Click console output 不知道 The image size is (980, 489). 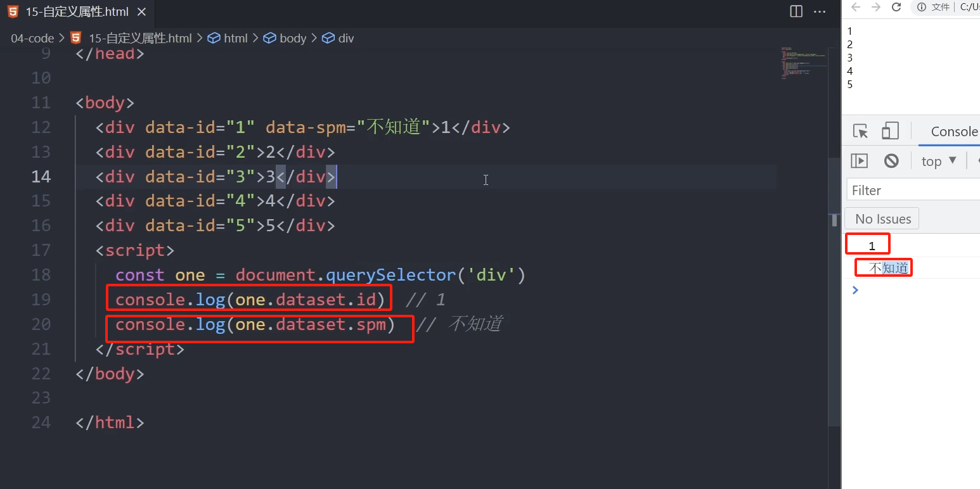point(889,268)
